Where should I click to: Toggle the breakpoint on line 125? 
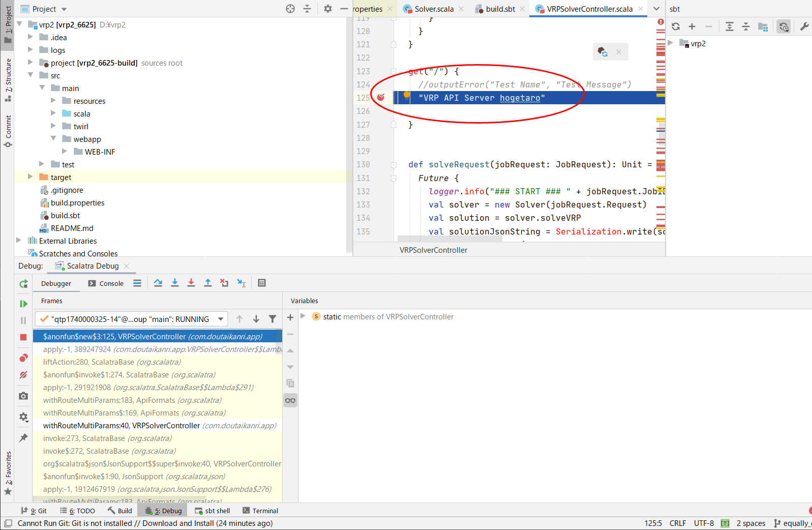[381, 97]
